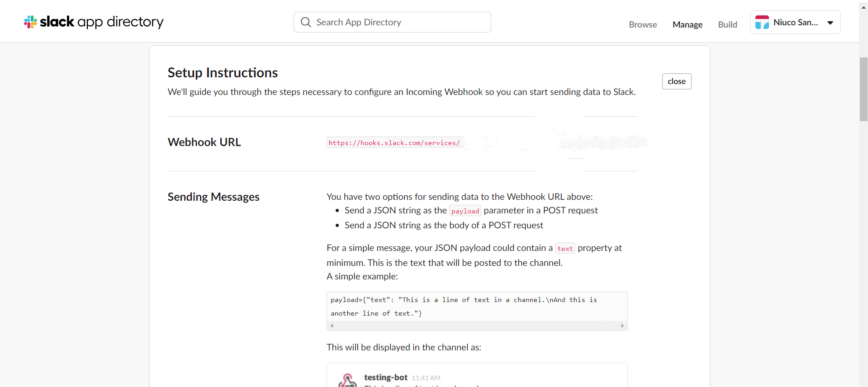The height and width of the screenshot is (387, 868).
Task: Click the Webhook URL section heading
Action: click(x=204, y=142)
